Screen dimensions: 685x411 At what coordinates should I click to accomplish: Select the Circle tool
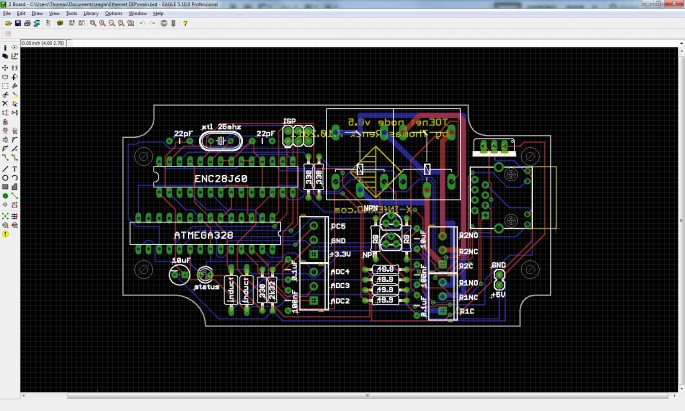(5, 178)
